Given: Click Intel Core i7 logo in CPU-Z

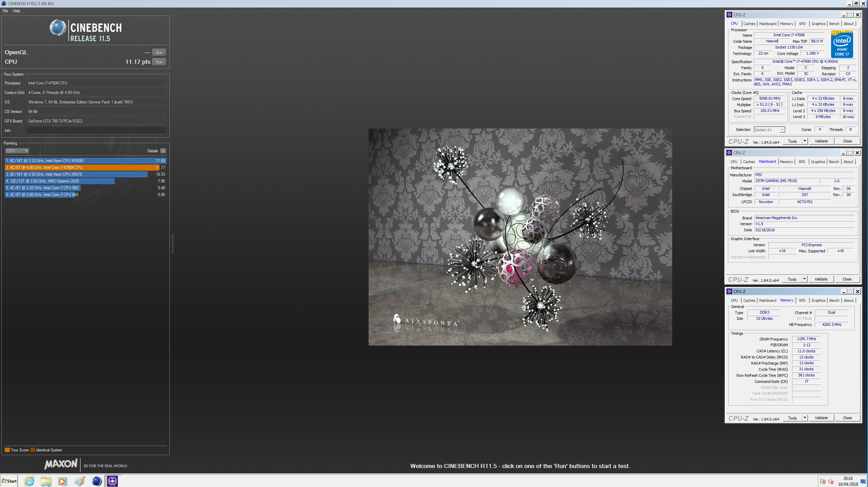Looking at the screenshot, I should click(x=842, y=44).
